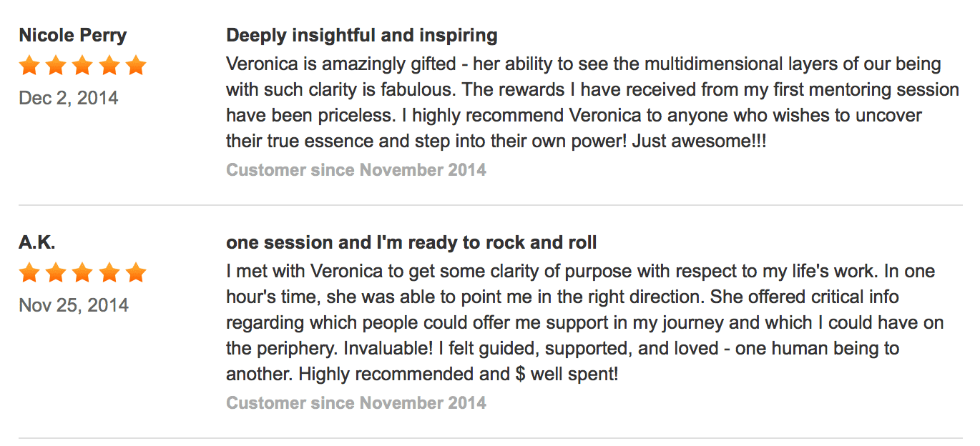
Task: Click 'Customer since November 2014' under A.K.'s review
Action: [x=356, y=403]
